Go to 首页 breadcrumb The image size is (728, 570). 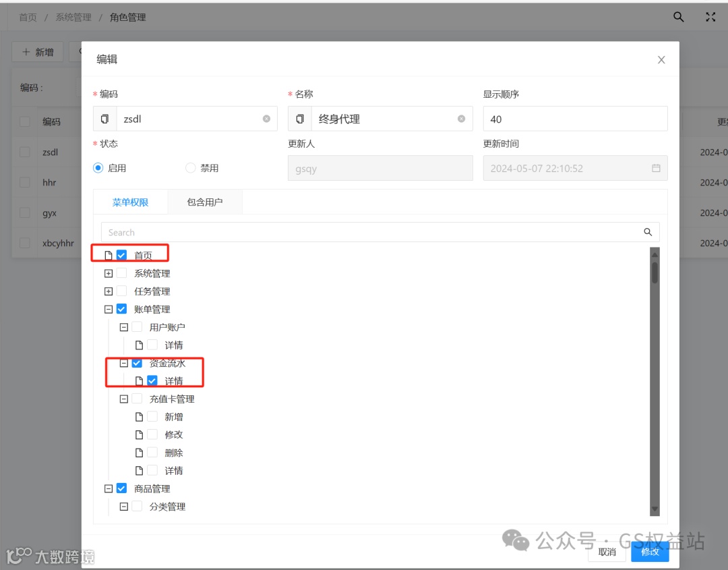tap(28, 18)
